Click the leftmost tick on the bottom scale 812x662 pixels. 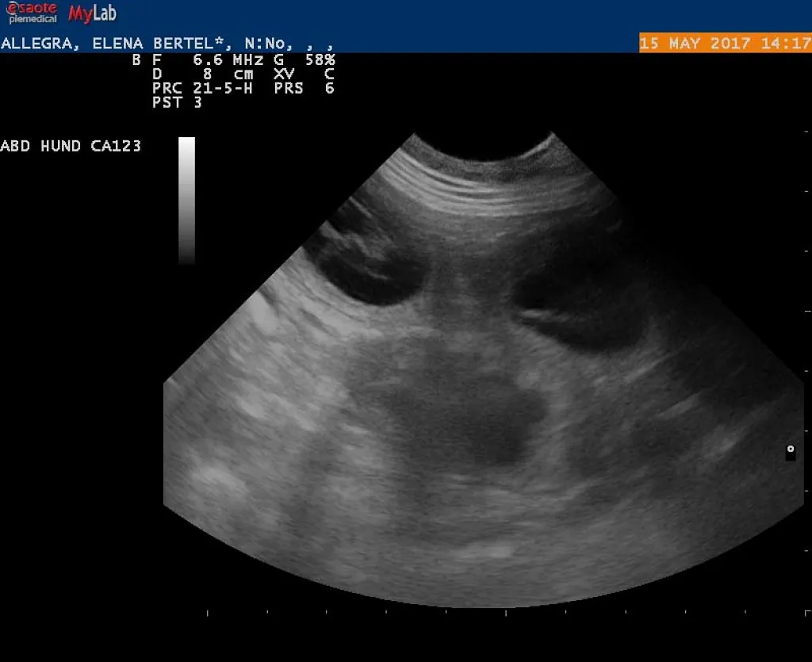click(x=208, y=613)
